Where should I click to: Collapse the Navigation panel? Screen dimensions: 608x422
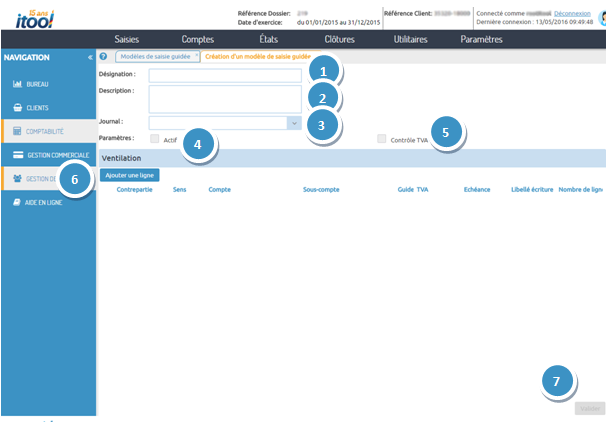(x=90, y=58)
